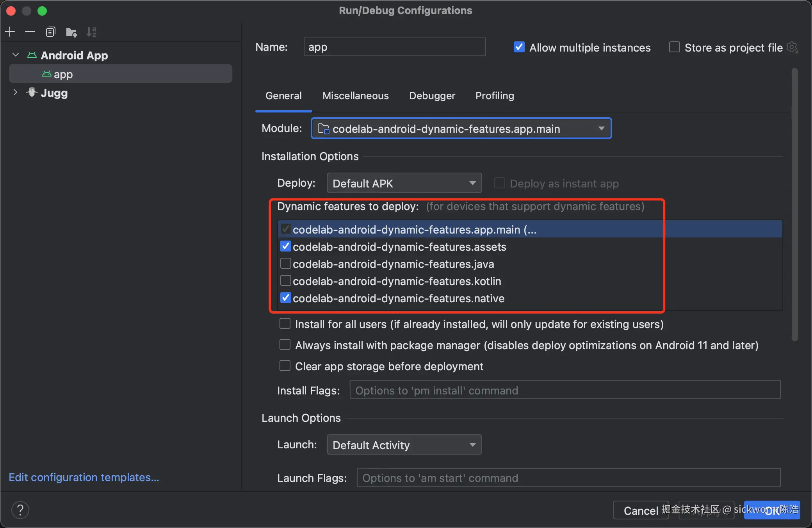Click gear icon next to Store as project file
The width and height of the screenshot is (812, 528).
coord(792,47)
